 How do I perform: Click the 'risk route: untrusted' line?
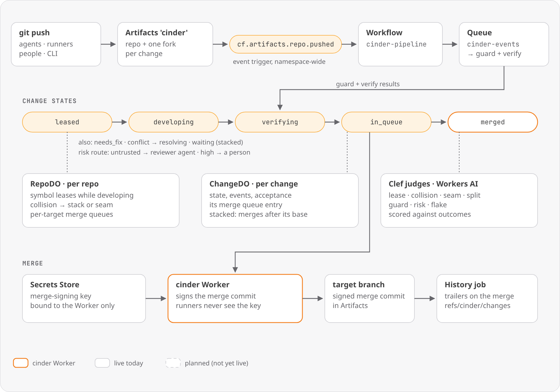(164, 152)
